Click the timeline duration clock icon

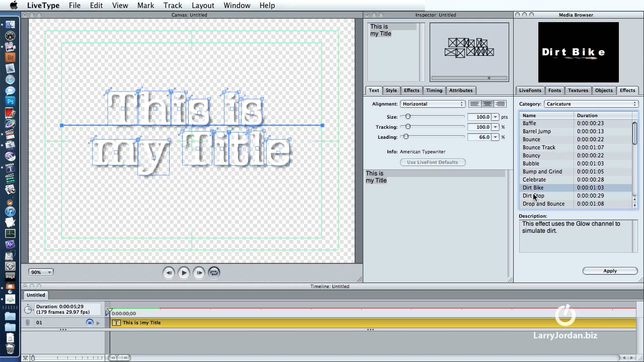tap(28, 309)
